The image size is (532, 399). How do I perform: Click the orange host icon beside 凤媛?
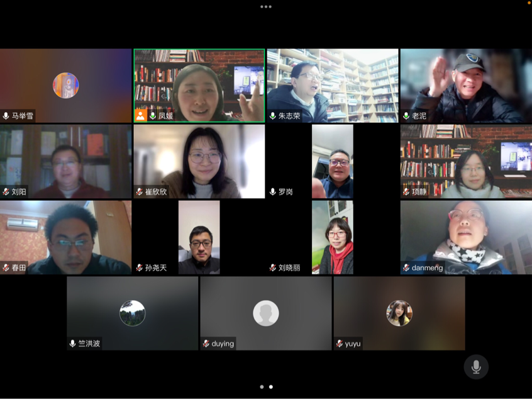point(141,116)
